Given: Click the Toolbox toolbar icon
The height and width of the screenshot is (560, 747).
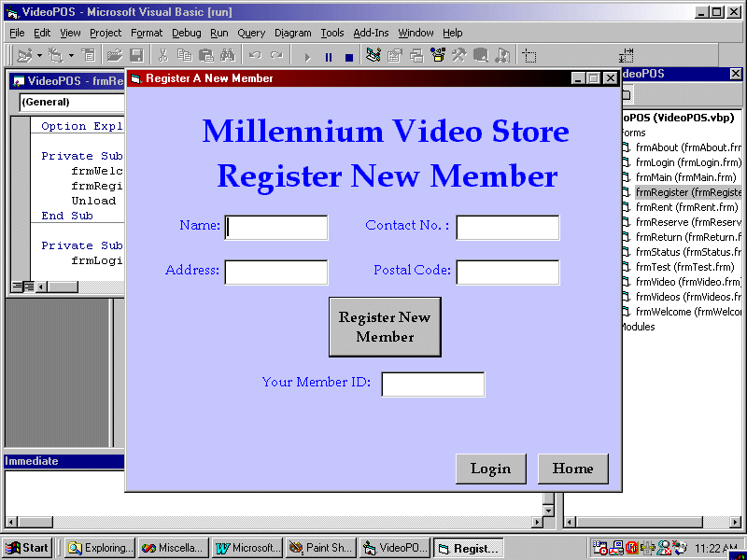Looking at the screenshot, I should click(457, 55).
